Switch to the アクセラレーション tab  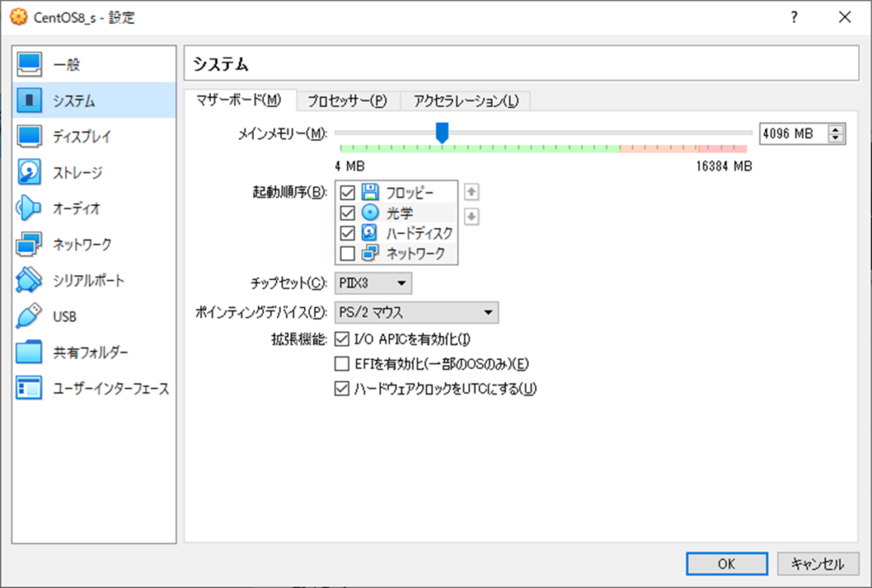[x=466, y=101]
